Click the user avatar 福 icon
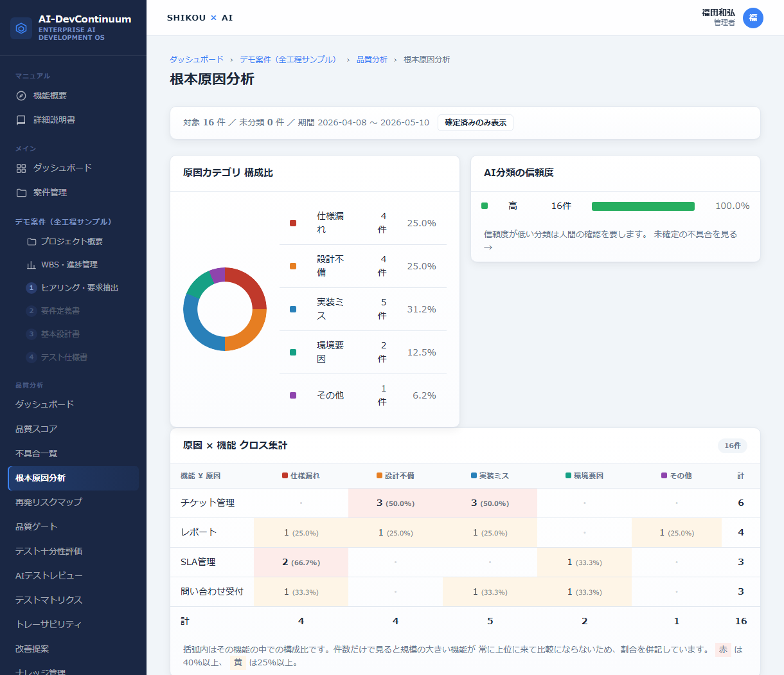This screenshot has width=784, height=675. (753, 18)
